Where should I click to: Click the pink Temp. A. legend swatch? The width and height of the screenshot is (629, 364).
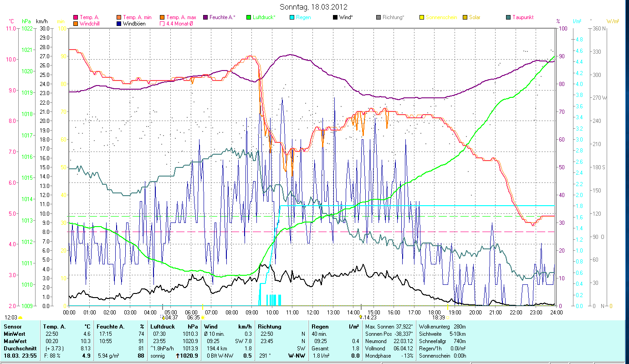[x=76, y=17]
